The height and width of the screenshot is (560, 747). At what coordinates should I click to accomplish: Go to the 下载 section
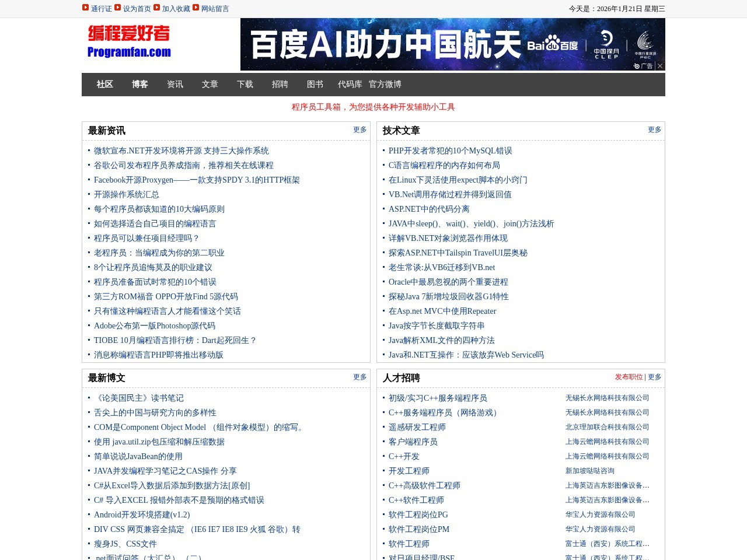pos(245,85)
